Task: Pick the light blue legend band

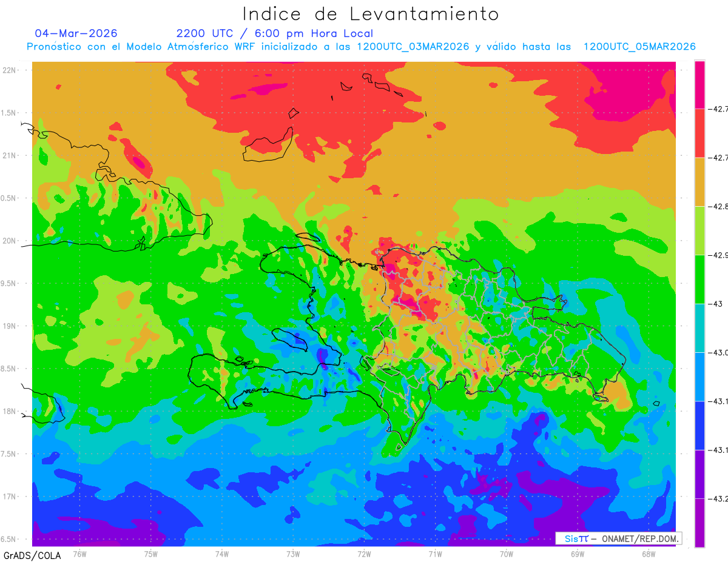Action: (699, 376)
